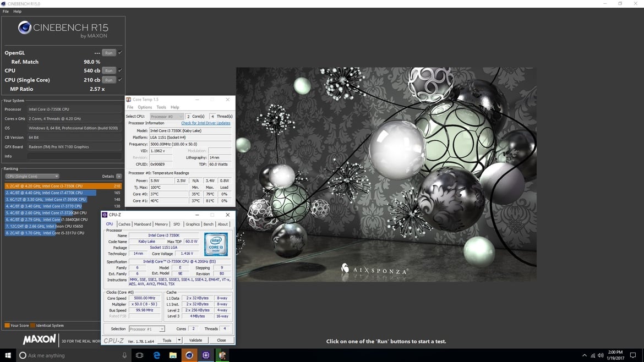Switch to the Graphics tab in CPU-Z
The image size is (644, 362).
point(192,224)
